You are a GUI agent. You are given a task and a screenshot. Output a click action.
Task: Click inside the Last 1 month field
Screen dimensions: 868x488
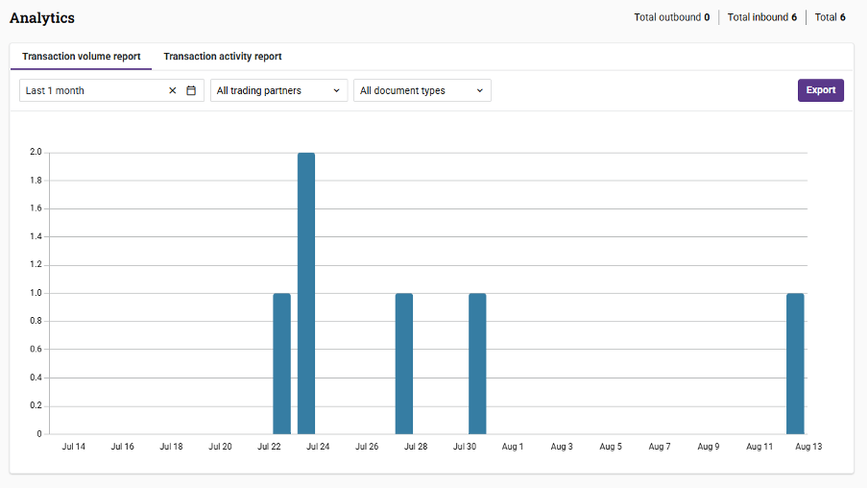(x=94, y=90)
